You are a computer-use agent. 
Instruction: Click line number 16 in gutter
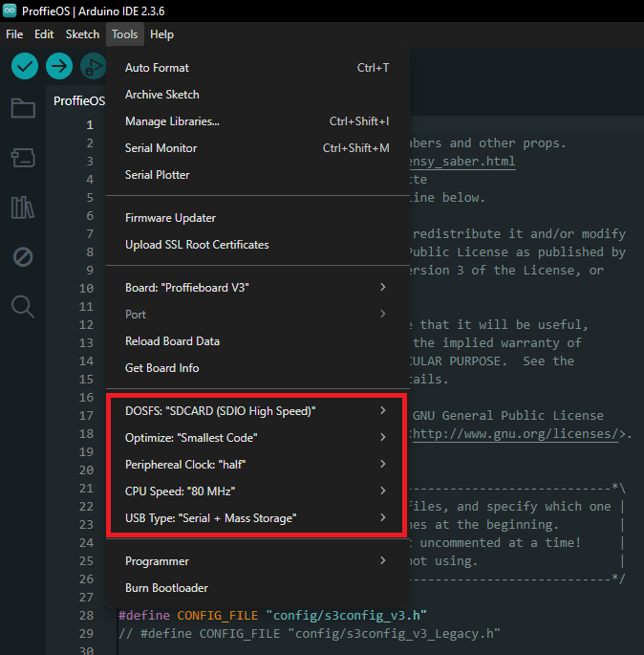coord(86,397)
